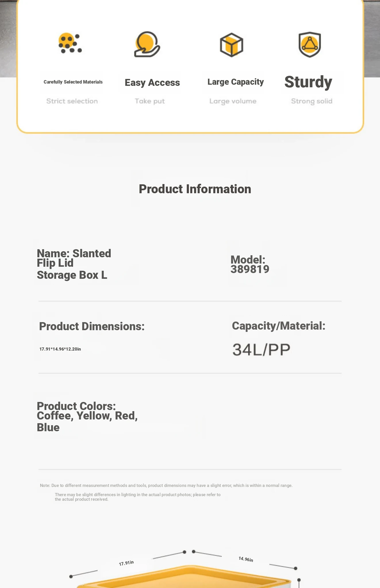Click the model number 389819
The image size is (380, 588).
coord(250,269)
